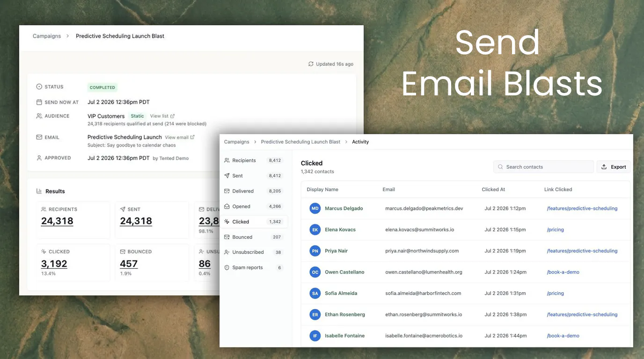This screenshot has width=644, height=359.
Task: Open Isabelle Fontaine's /book-a-demo link
Action: [x=563, y=336]
